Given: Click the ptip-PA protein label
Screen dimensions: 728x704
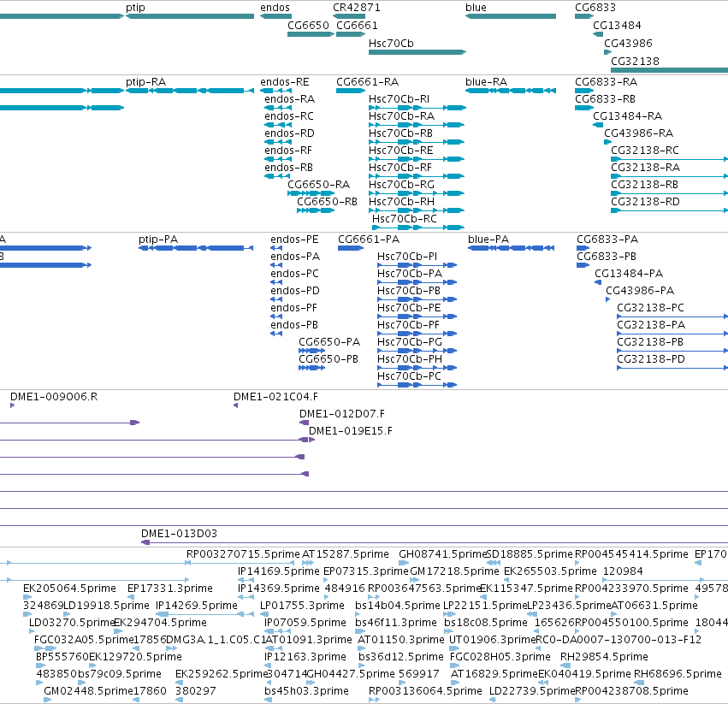Looking at the screenshot, I should click(x=158, y=240).
